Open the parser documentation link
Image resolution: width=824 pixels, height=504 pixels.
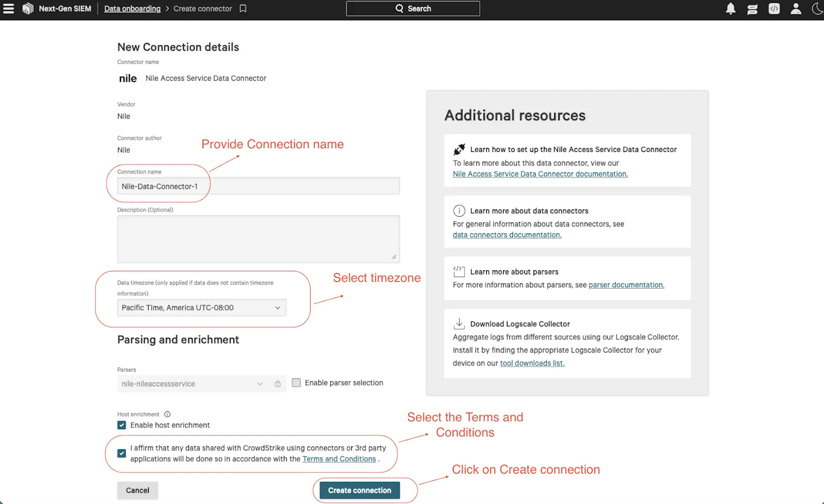pos(626,285)
